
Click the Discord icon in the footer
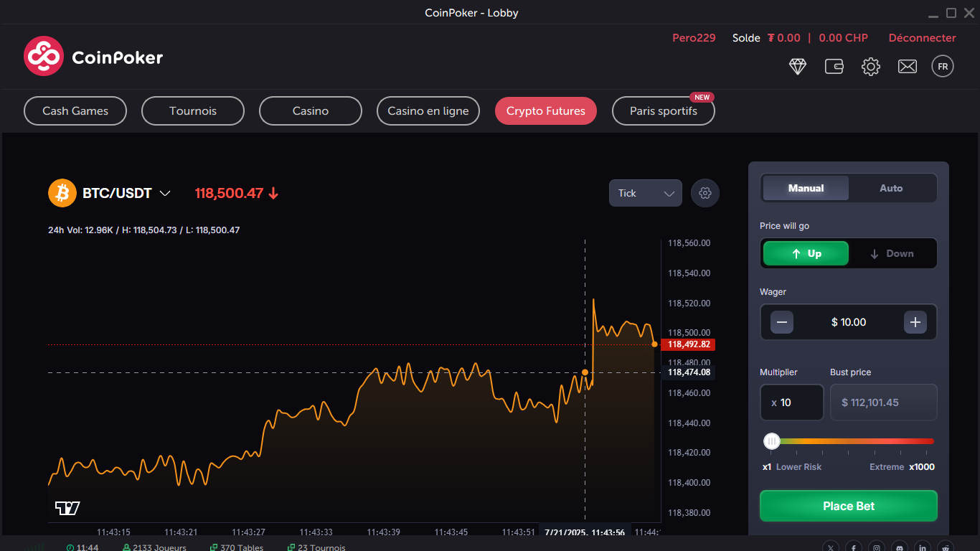click(x=899, y=547)
